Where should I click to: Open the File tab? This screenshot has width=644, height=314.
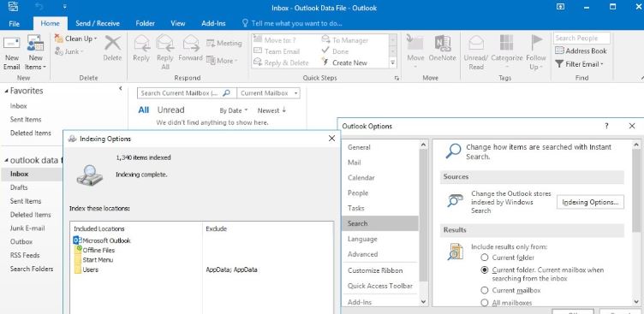[15, 23]
